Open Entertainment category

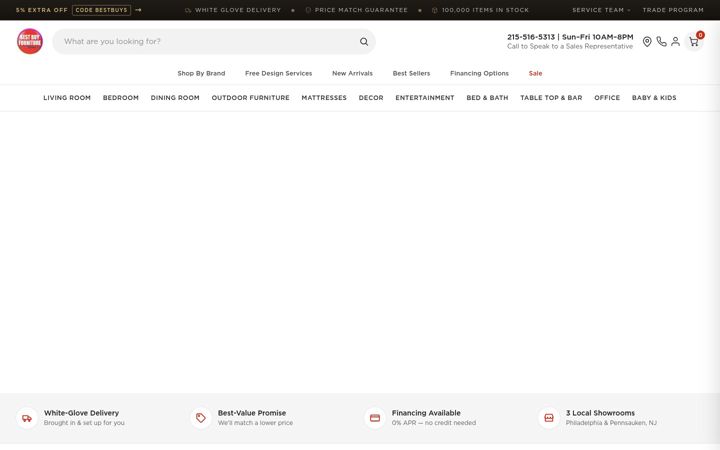pyautogui.click(x=425, y=98)
